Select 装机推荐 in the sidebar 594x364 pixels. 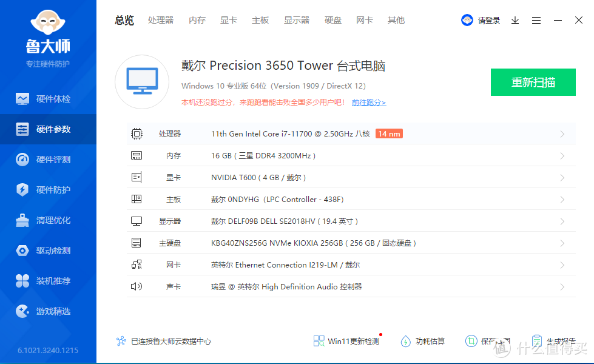pyautogui.click(x=48, y=280)
